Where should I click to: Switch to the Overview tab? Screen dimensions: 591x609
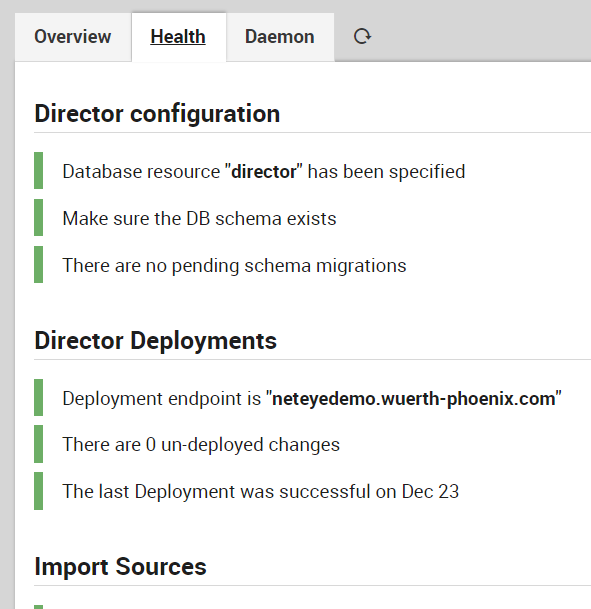click(x=73, y=37)
